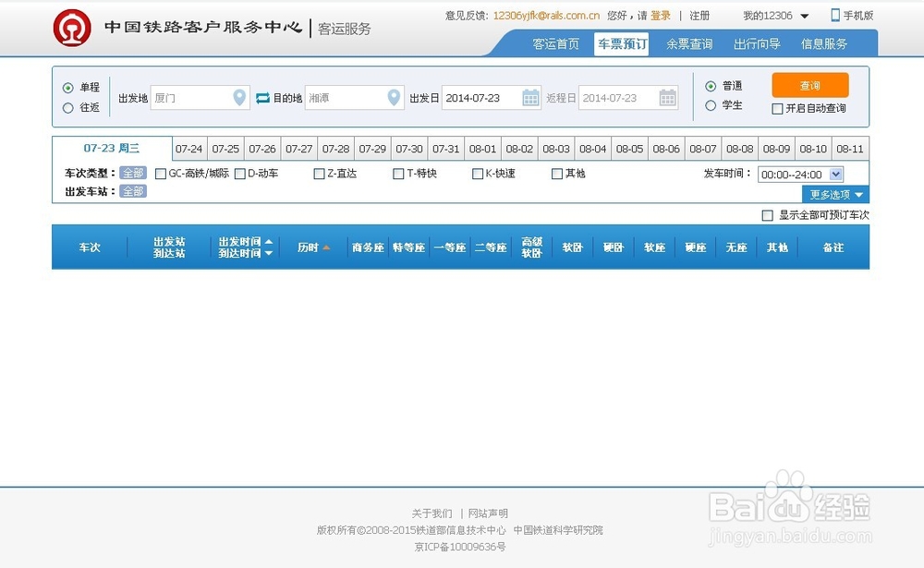
Task: Open 我的12306 account dropdown
Action: [775, 16]
